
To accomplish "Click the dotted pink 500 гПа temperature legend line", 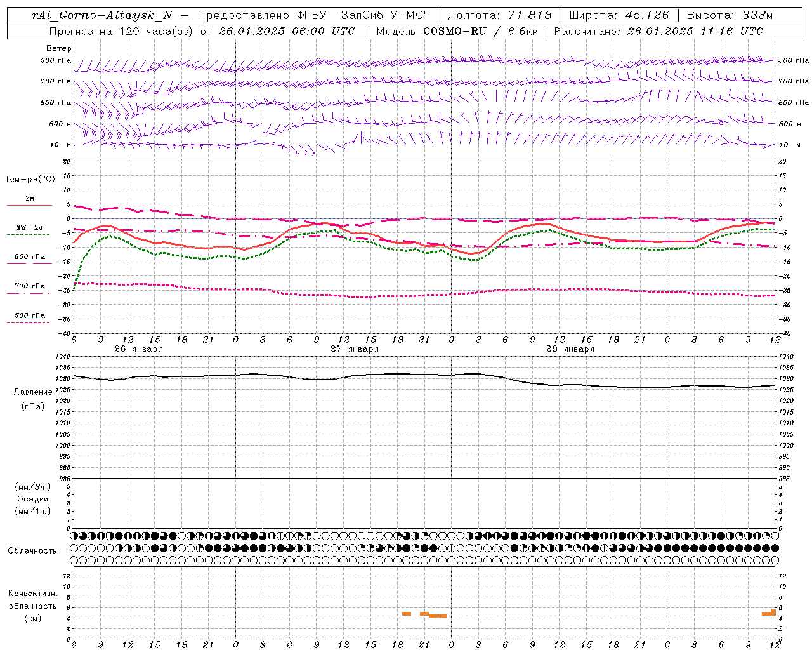I will pyautogui.click(x=28, y=322).
